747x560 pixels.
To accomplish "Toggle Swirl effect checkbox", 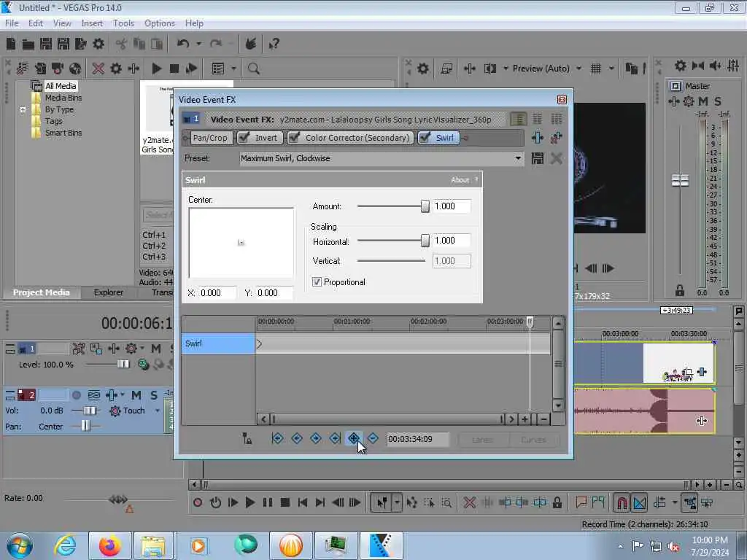I will point(425,138).
